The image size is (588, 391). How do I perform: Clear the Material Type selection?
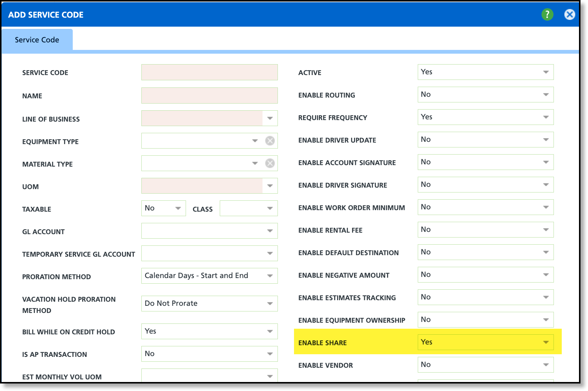(270, 163)
